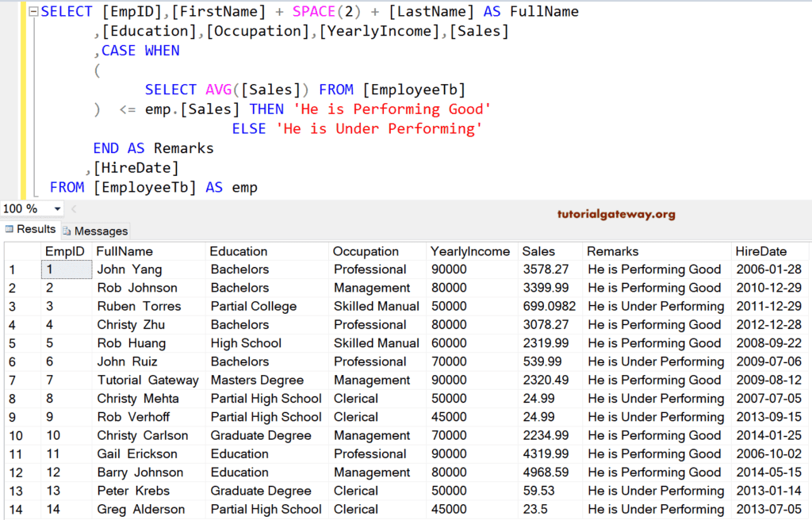Click the zoom combo box dropdown arrow
Screen dimensions: 812x520
57,208
